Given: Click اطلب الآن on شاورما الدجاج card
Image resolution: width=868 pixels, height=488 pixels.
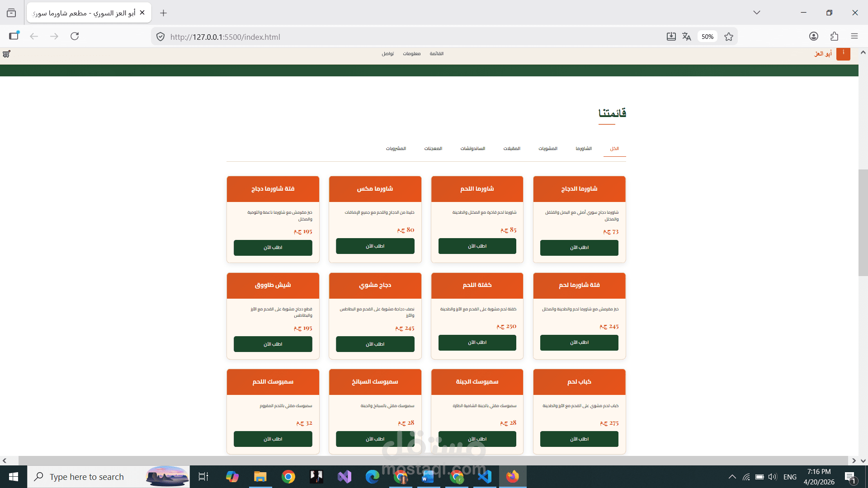Looking at the screenshot, I should (x=579, y=248).
